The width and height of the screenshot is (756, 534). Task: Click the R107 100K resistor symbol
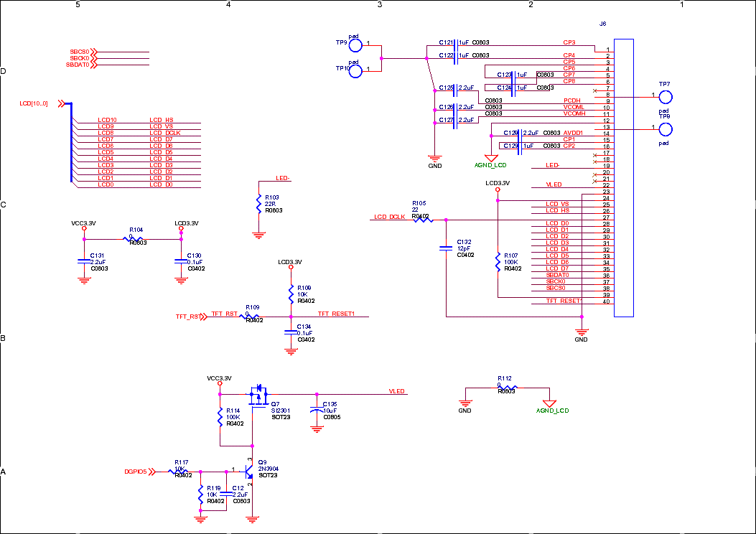pyautogui.click(x=498, y=262)
